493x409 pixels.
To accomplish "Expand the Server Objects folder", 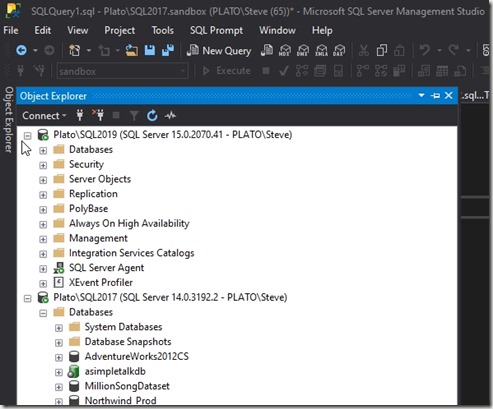I will tap(43, 180).
